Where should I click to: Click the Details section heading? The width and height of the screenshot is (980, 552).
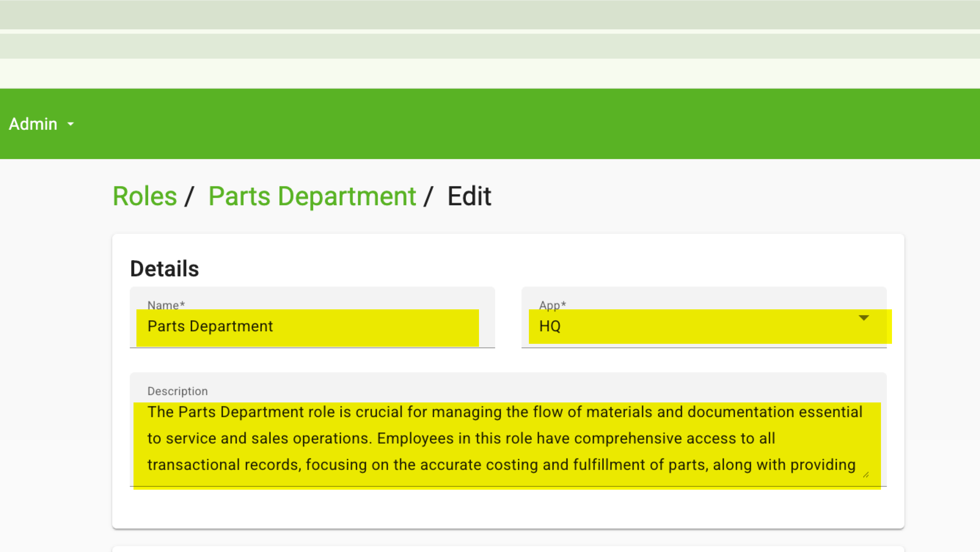tap(164, 268)
